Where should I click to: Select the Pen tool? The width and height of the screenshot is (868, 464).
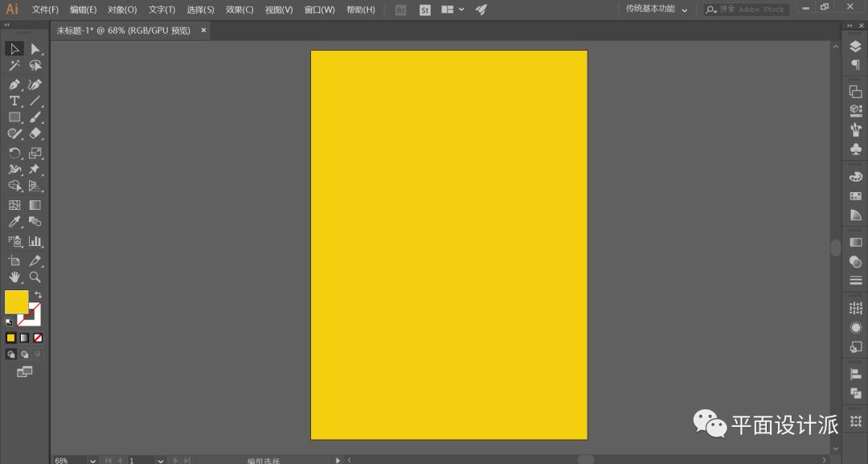[x=14, y=84]
